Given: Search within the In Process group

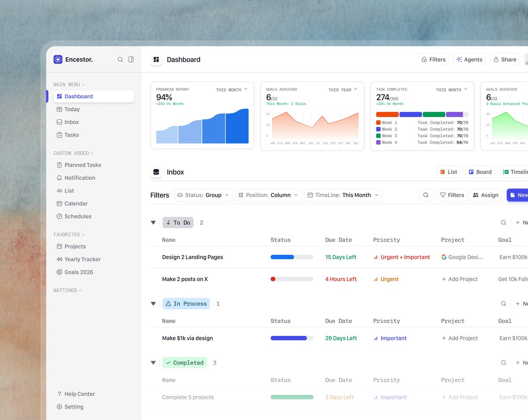Looking at the screenshot, I should (503, 304).
